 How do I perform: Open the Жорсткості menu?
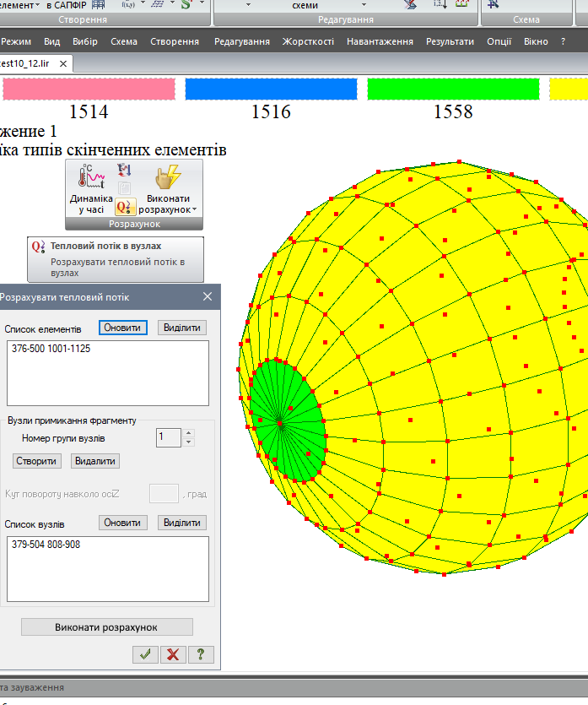pyautogui.click(x=308, y=41)
